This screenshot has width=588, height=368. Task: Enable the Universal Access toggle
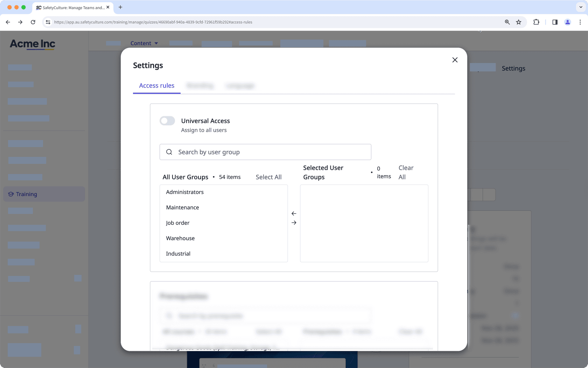[167, 120]
